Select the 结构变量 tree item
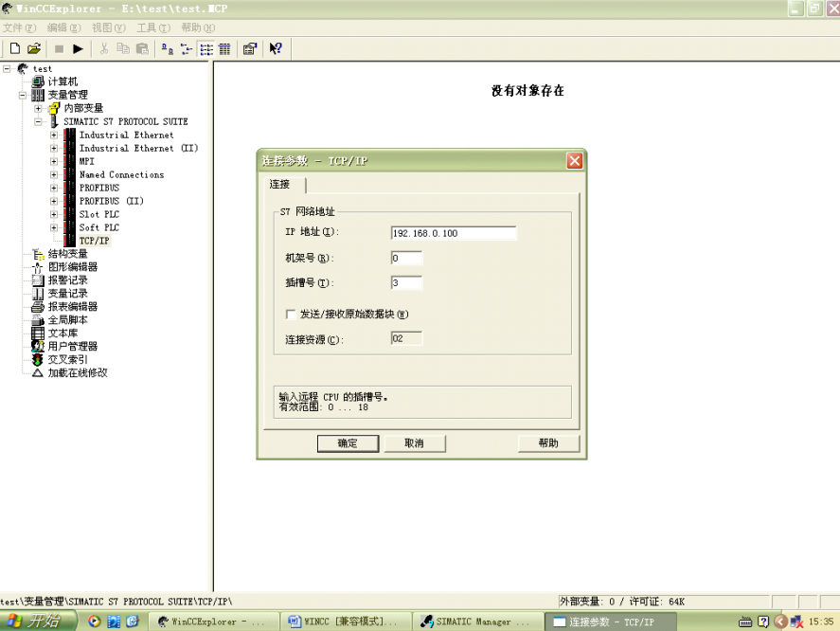This screenshot has width=840, height=631. pos(67,254)
